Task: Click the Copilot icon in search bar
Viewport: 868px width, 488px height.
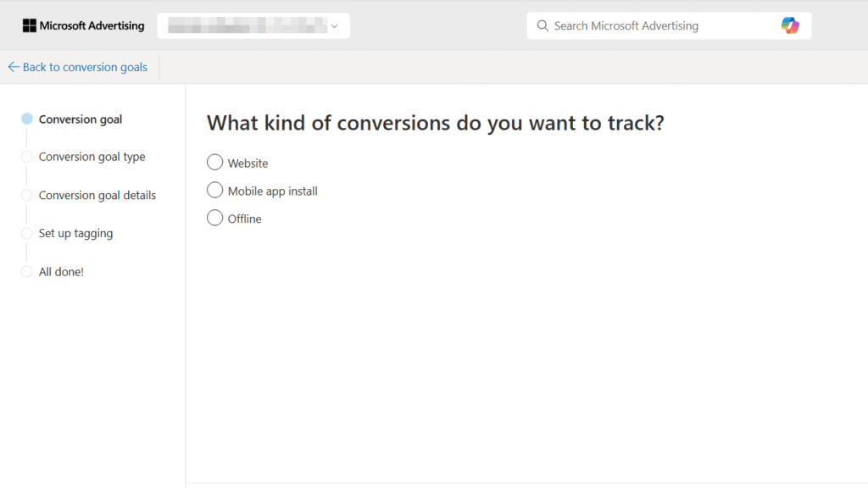Action: tap(791, 25)
